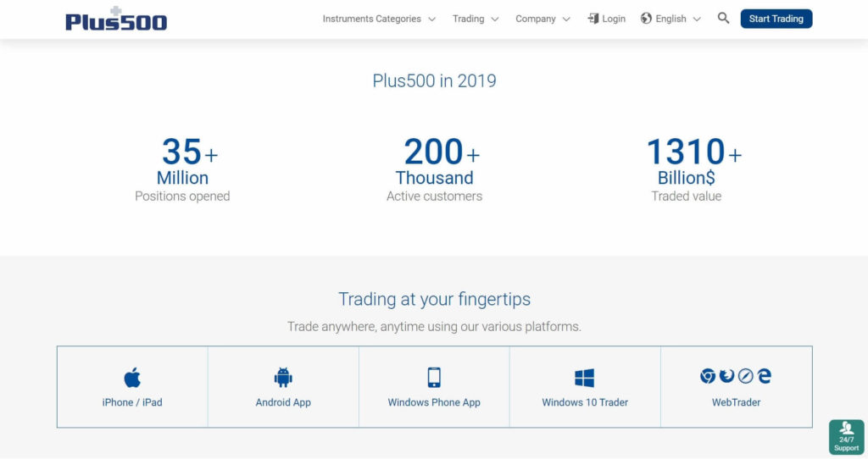Image resolution: width=868 pixels, height=459 pixels.
Task: Click the Trade anywhere, anytime subtitle
Action: click(x=434, y=327)
